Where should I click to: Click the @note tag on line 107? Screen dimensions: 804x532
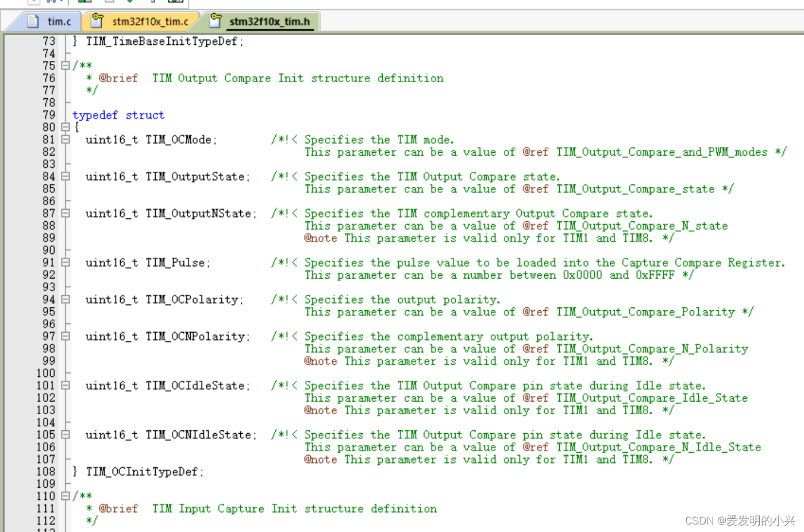pyautogui.click(x=321, y=460)
